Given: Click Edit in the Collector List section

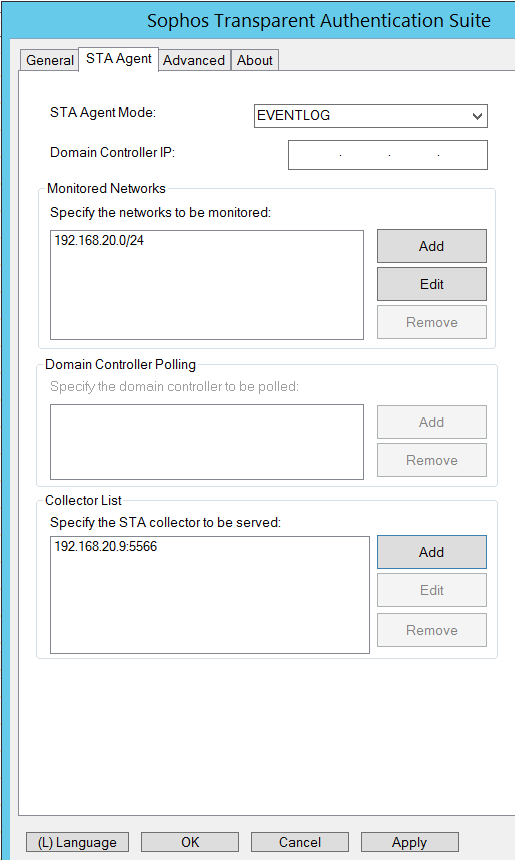Looking at the screenshot, I should (x=432, y=590).
